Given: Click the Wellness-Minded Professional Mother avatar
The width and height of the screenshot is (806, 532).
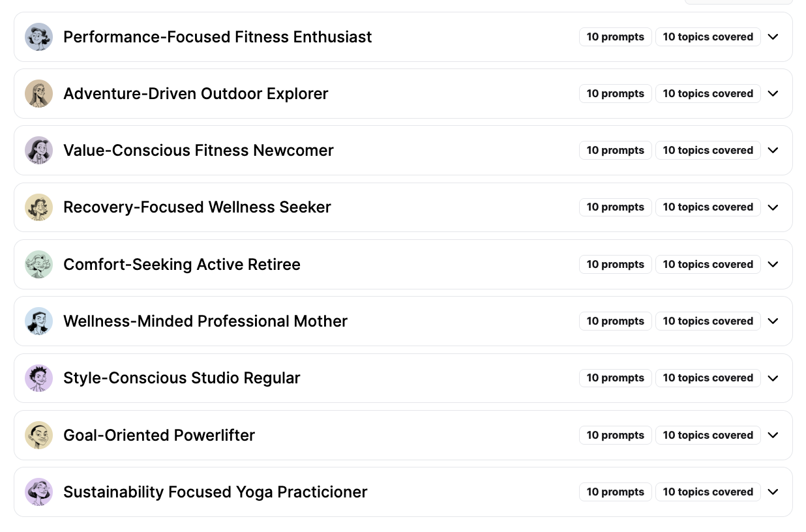Looking at the screenshot, I should (38, 321).
